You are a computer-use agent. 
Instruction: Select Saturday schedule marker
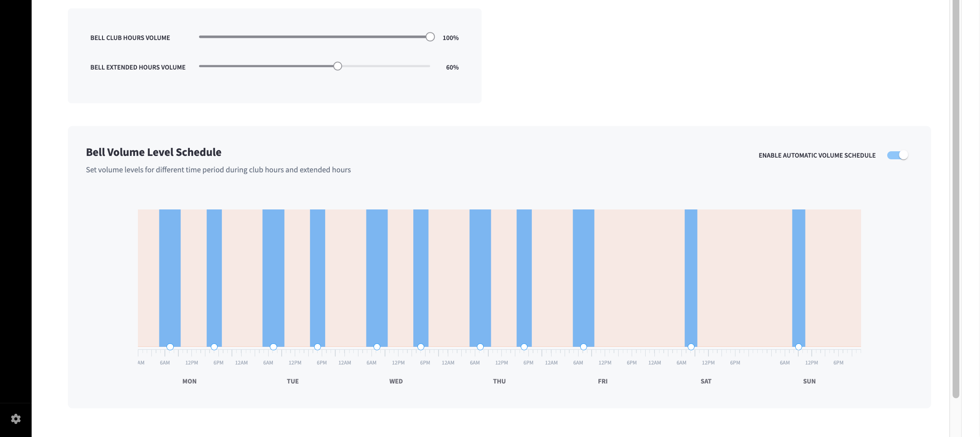coord(691,347)
